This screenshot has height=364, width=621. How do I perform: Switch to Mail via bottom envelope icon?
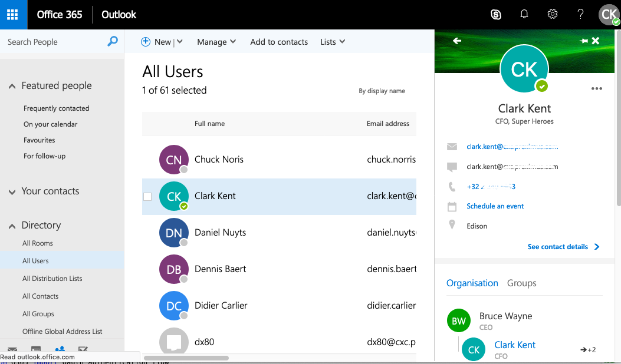[x=12, y=349]
